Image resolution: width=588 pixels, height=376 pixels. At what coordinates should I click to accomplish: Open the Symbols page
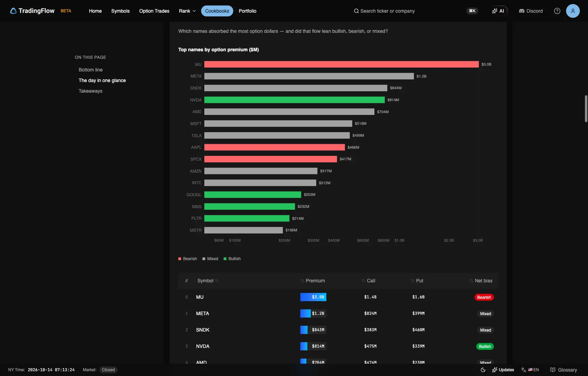tap(120, 11)
